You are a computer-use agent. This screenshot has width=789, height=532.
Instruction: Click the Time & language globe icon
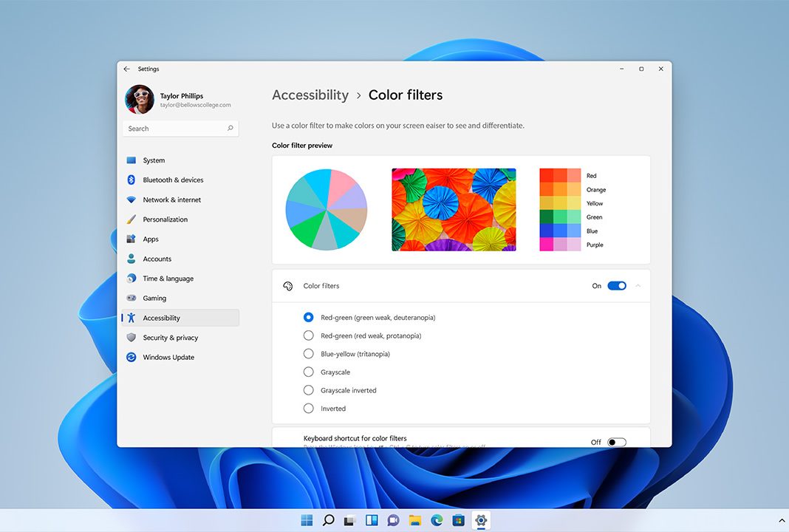(131, 279)
